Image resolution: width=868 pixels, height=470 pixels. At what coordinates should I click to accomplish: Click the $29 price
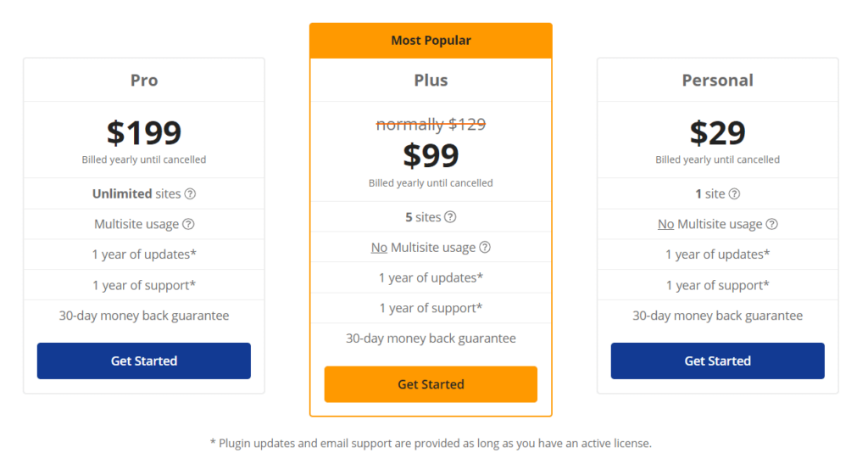click(x=717, y=132)
